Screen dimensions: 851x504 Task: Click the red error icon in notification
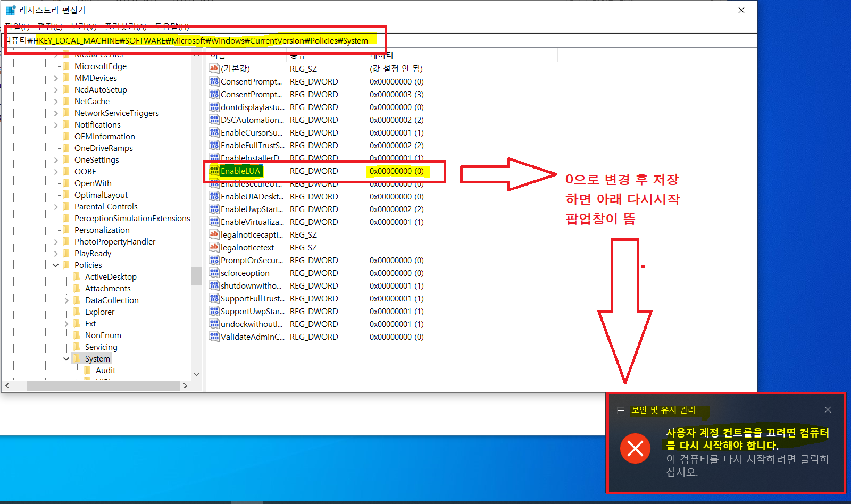635,448
